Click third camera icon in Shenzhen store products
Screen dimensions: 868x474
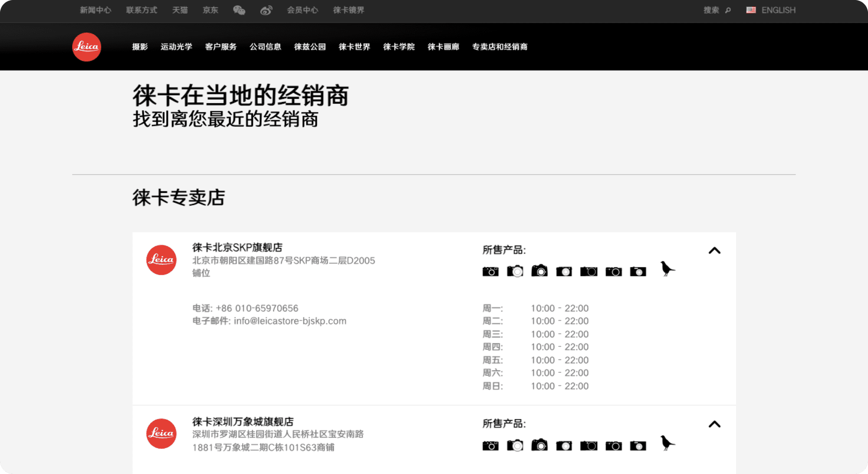539,444
